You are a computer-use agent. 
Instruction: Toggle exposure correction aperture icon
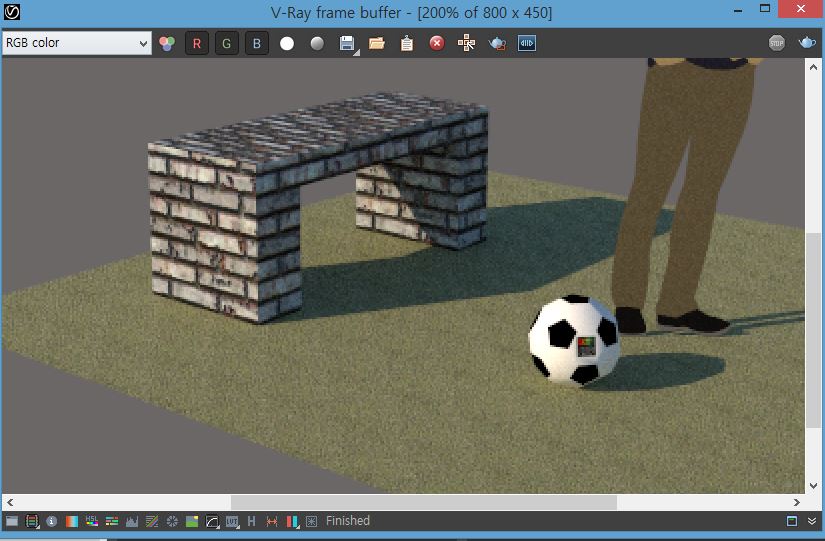click(x=172, y=522)
